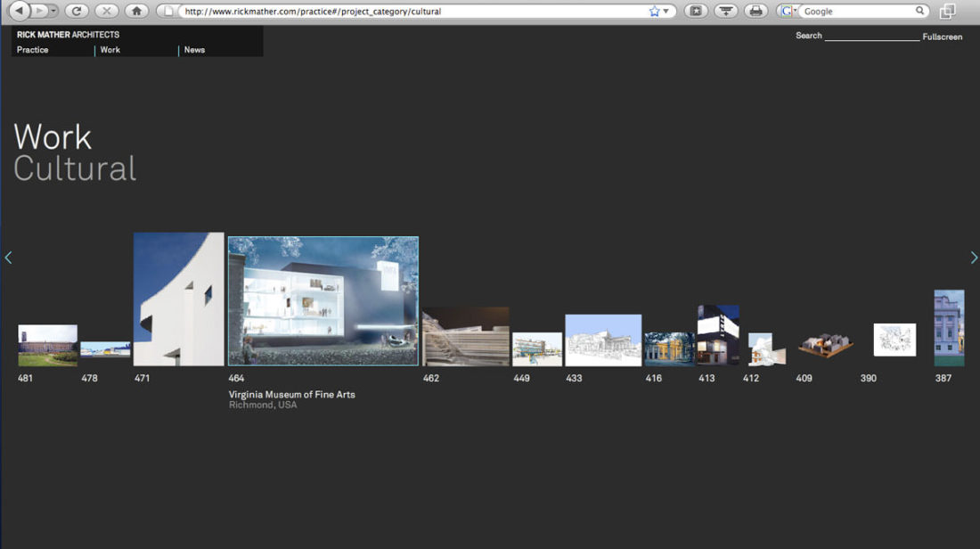
Task: Open project 478 thumbnail
Action: pyautogui.click(x=106, y=349)
